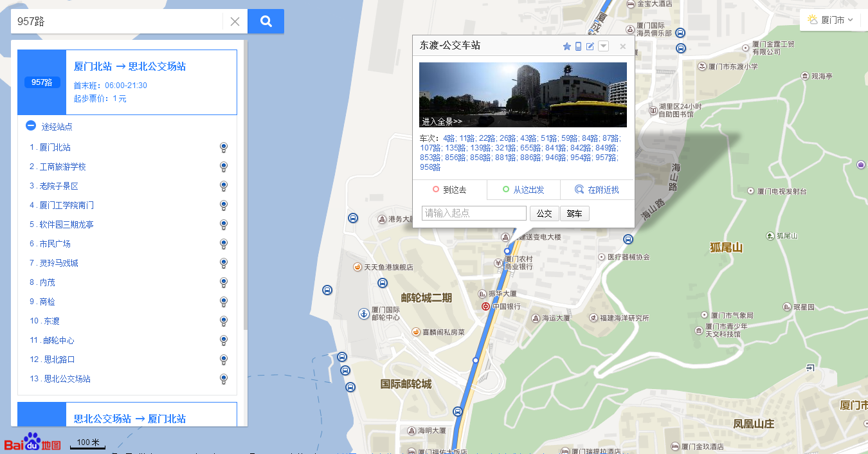Open the 4路 bus line link
The image size is (868, 454).
(448, 138)
